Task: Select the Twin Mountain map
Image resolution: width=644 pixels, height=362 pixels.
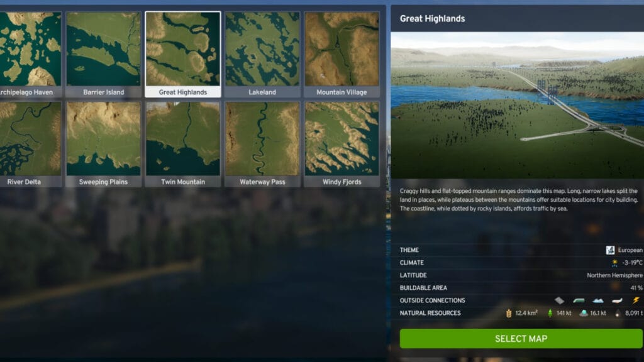Action: coord(183,139)
